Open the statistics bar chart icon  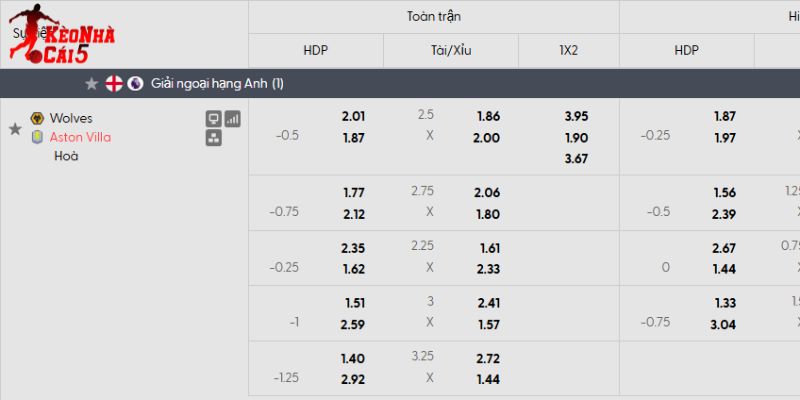click(x=232, y=118)
